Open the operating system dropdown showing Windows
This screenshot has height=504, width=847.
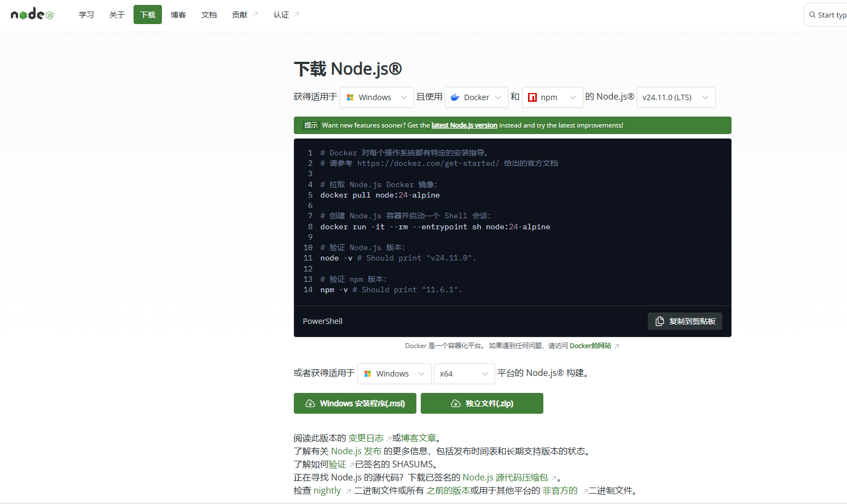point(376,97)
